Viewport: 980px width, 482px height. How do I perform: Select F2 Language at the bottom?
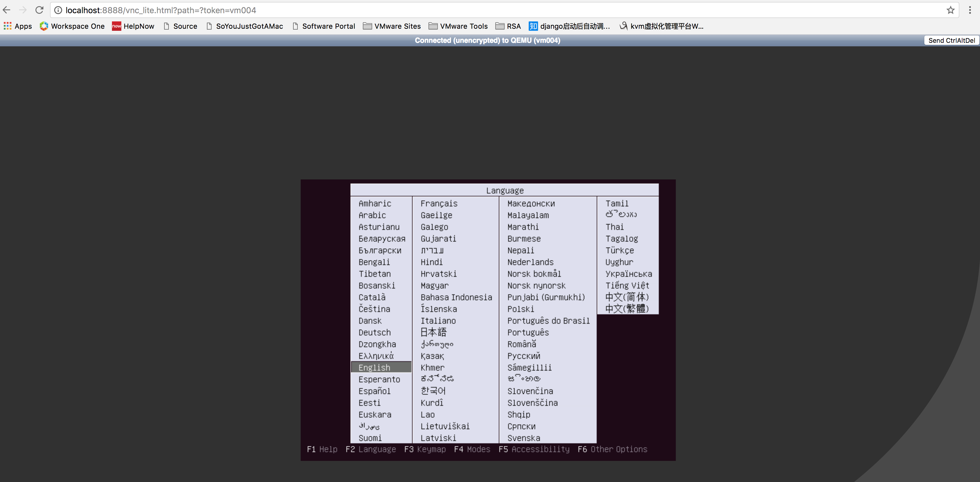click(370, 449)
